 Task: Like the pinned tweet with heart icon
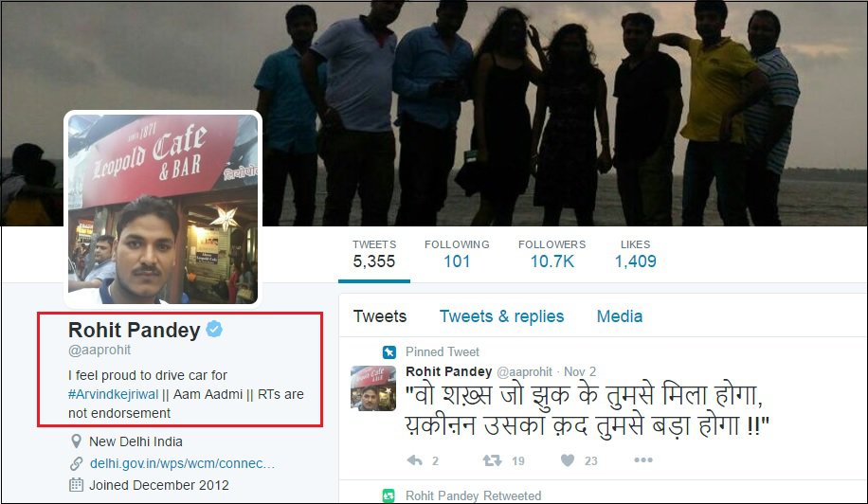coord(568,460)
